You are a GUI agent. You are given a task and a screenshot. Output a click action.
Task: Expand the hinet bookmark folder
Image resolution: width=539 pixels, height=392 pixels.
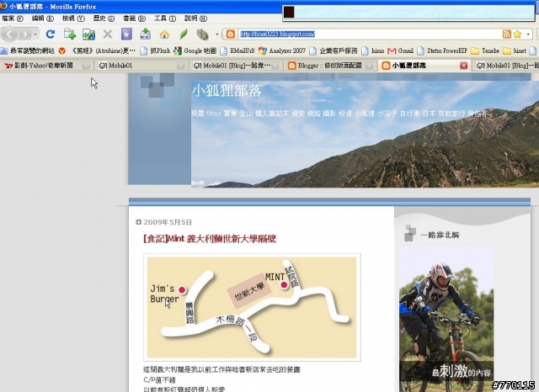pos(515,50)
